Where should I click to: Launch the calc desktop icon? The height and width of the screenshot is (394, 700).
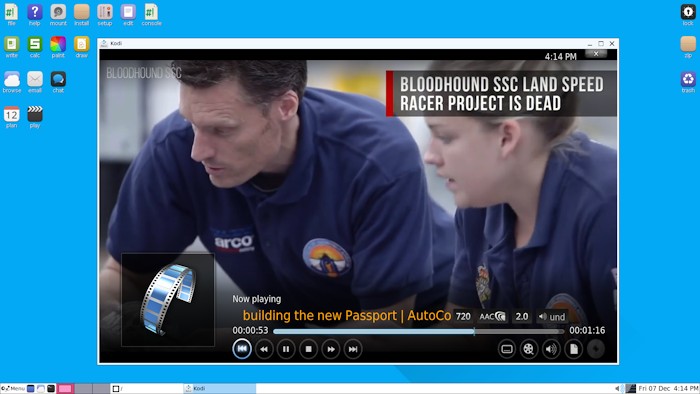click(35, 47)
